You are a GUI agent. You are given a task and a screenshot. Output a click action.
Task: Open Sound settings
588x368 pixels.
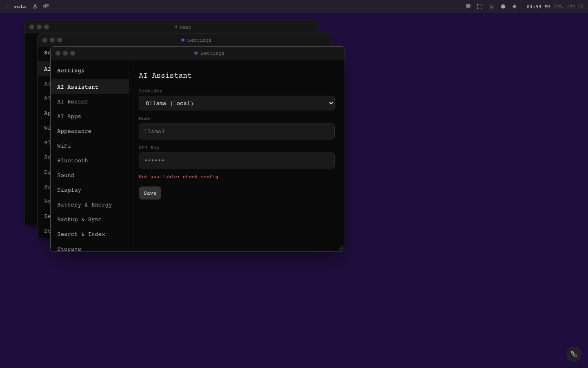[90, 175]
